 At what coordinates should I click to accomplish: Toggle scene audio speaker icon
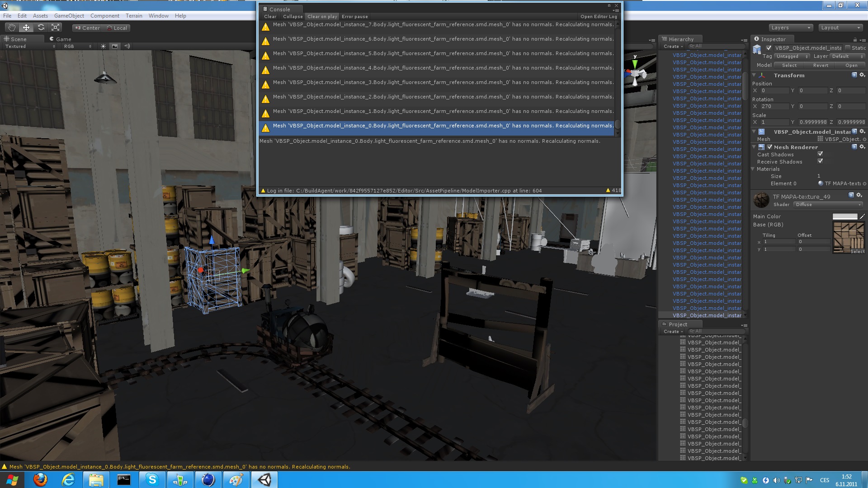pos(127,46)
